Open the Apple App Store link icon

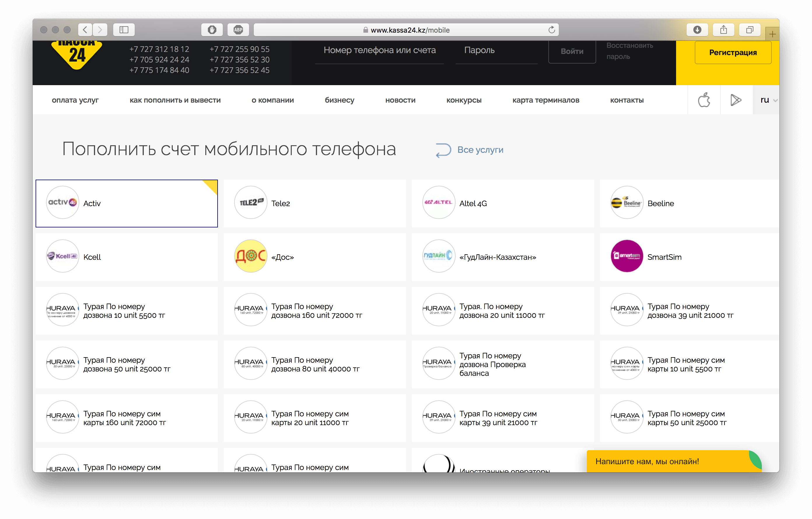click(x=704, y=100)
